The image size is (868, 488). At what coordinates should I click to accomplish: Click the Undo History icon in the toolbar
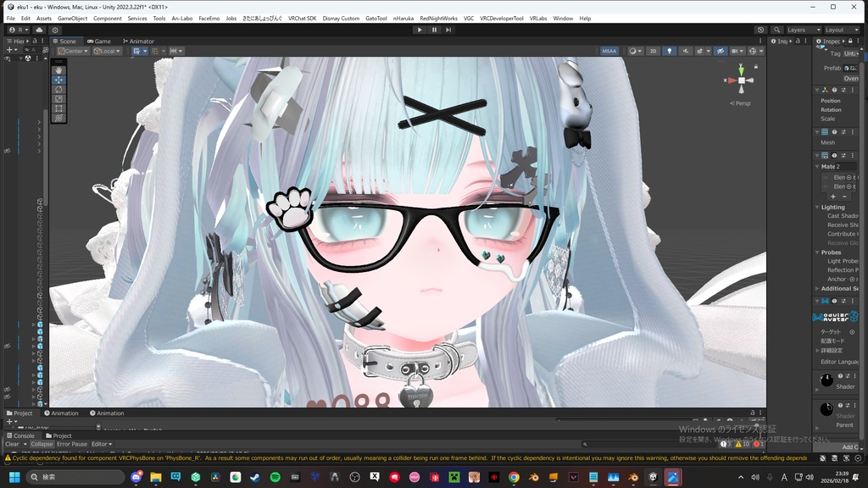click(760, 30)
